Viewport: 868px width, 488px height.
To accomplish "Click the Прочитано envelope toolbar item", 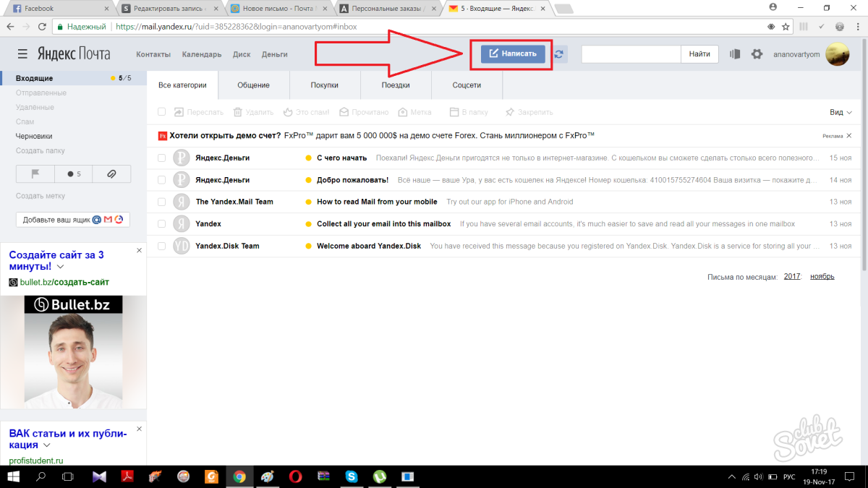I will point(364,112).
